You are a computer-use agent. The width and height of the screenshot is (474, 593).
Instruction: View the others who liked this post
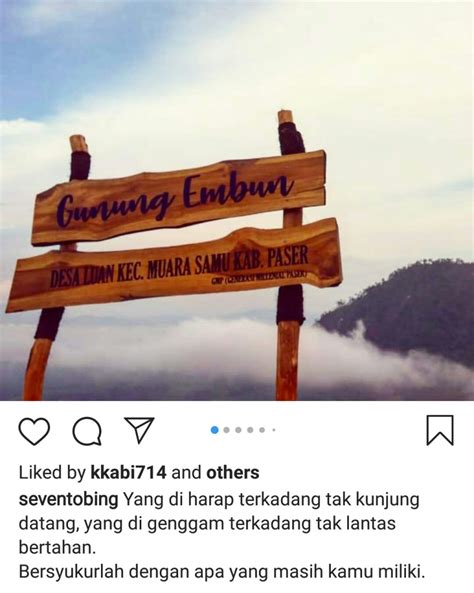point(233,473)
